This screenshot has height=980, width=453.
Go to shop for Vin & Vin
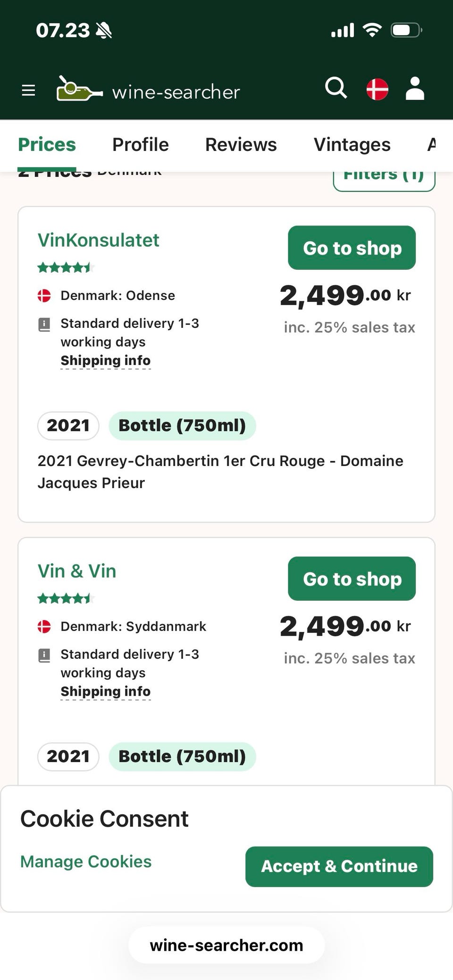pos(352,579)
